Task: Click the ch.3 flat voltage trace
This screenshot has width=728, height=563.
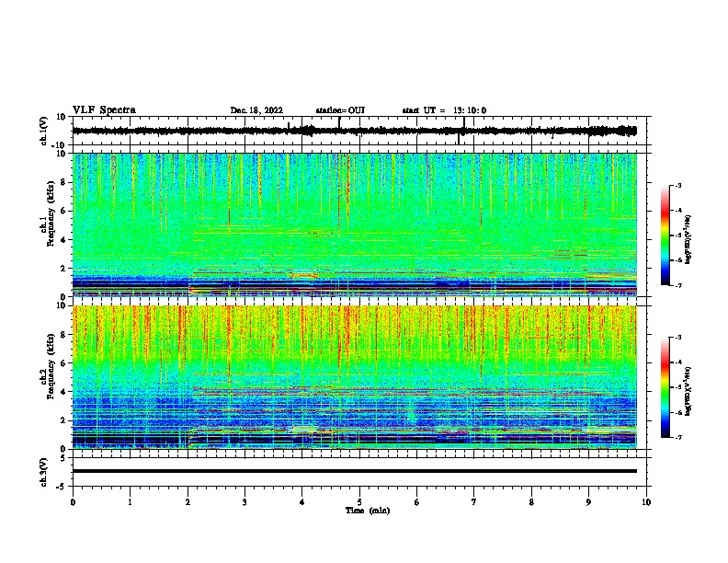Action: [x=355, y=471]
